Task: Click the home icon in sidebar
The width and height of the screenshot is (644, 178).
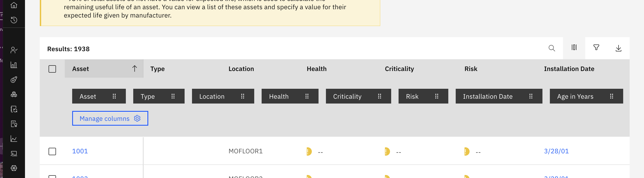Action: tap(14, 5)
